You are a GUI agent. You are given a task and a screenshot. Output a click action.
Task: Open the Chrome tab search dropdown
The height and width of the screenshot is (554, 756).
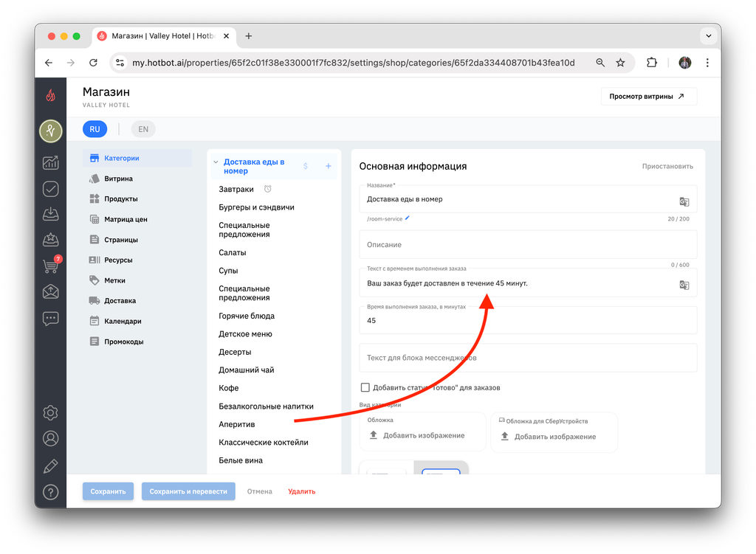point(709,36)
